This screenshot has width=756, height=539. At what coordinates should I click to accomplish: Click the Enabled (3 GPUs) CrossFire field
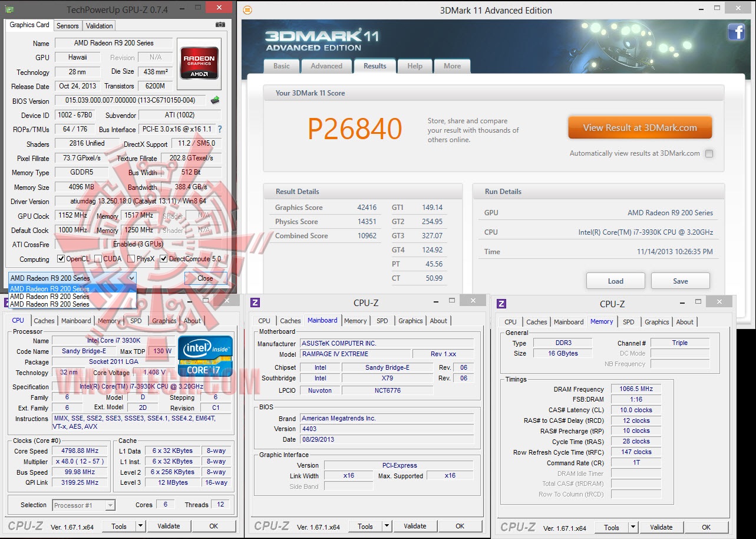coord(138,244)
